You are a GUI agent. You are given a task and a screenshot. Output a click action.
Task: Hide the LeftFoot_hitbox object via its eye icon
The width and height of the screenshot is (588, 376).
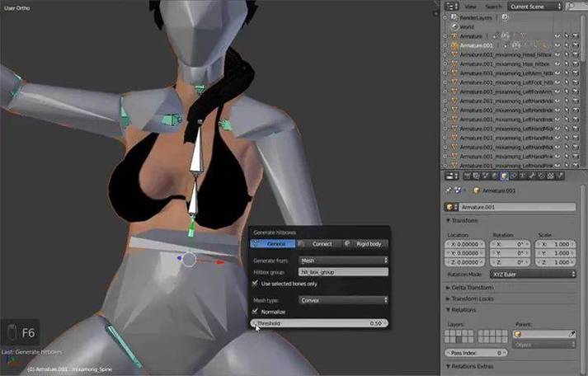tap(557, 82)
